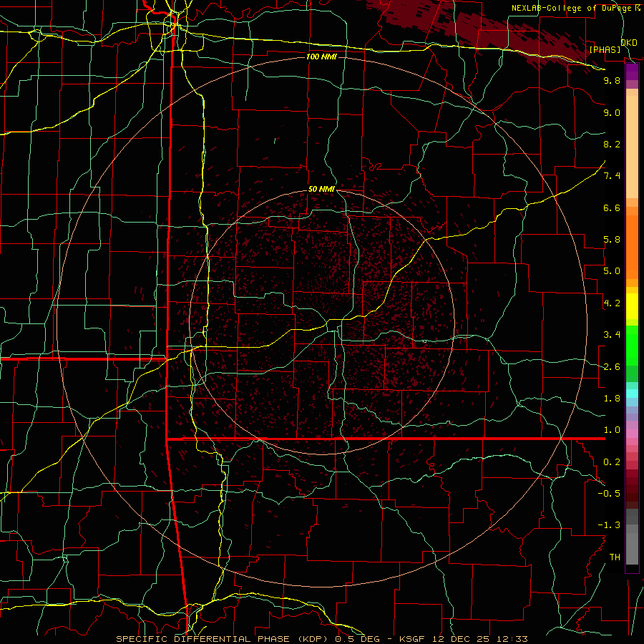Viewport: 644px width, 644px height.
Task: Select the 9.0 legend value
Action: [612, 112]
